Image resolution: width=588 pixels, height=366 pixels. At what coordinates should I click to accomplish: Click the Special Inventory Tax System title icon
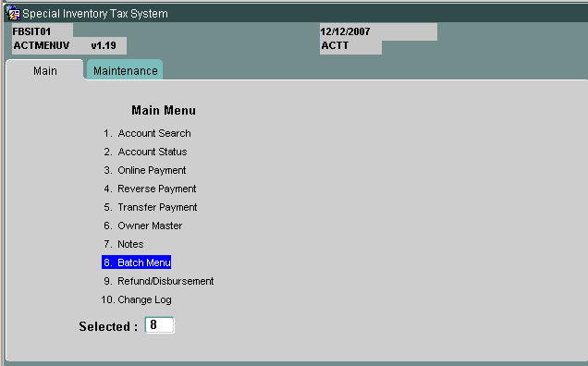[14, 14]
